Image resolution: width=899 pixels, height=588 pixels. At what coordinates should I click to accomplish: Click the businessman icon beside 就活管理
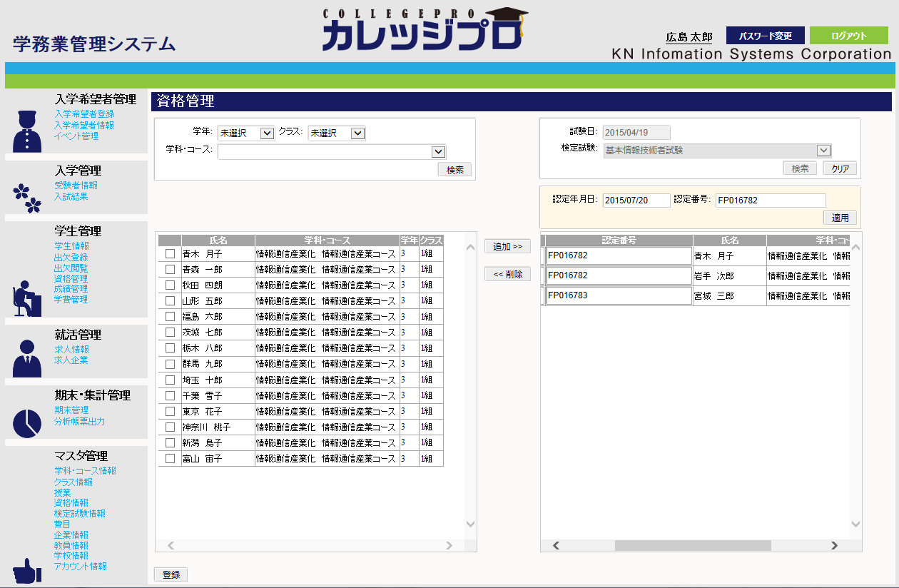pyautogui.click(x=28, y=358)
